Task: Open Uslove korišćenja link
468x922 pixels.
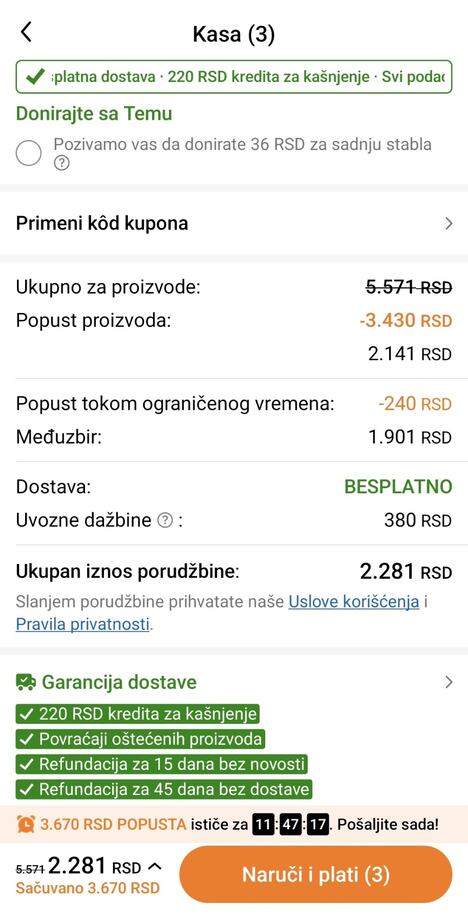Action: pos(353,602)
